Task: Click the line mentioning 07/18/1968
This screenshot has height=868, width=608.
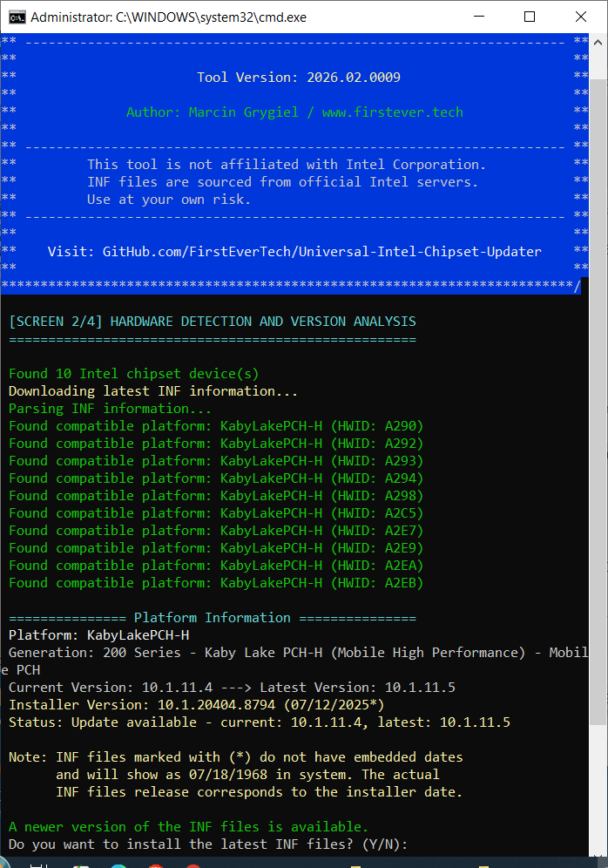Action: click(x=247, y=775)
